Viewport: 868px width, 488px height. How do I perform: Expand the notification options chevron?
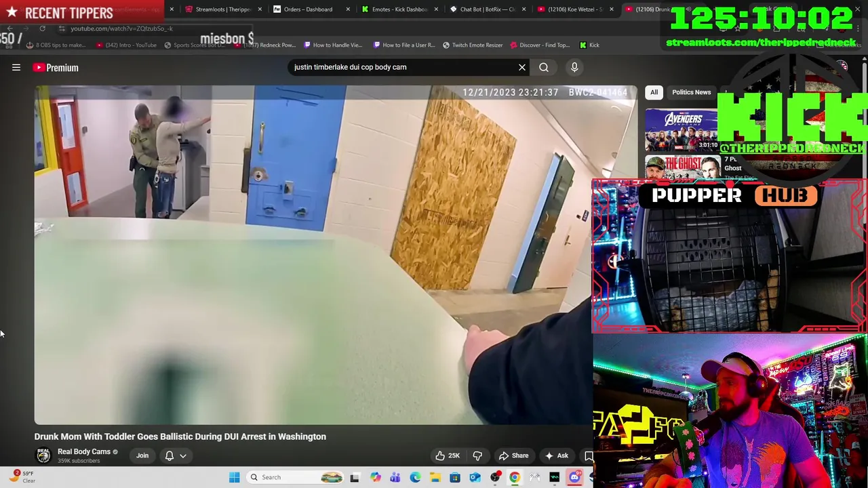coord(183,455)
